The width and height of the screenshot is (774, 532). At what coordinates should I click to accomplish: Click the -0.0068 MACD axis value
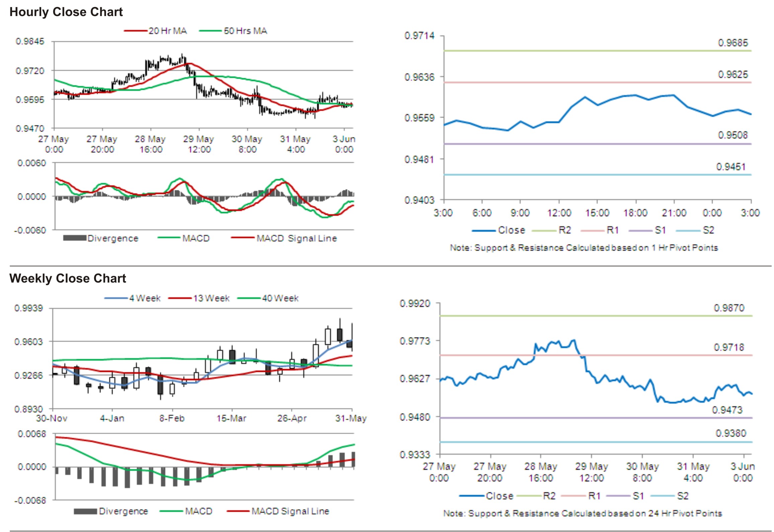(x=30, y=501)
